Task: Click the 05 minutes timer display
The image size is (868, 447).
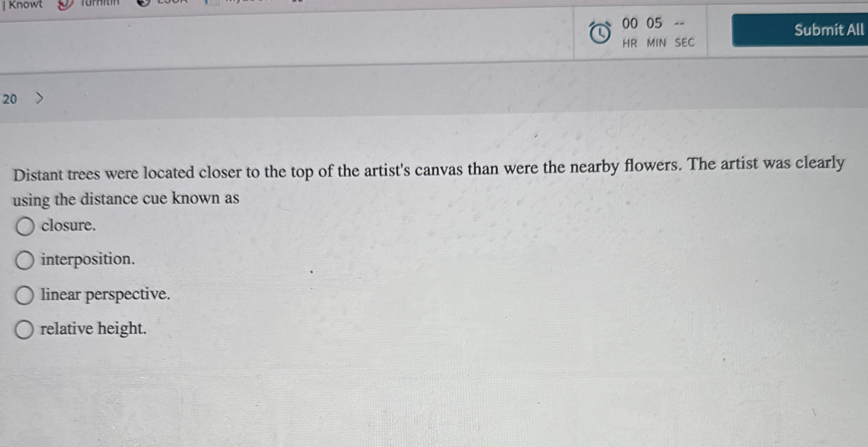Action: click(x=654, y=23)
